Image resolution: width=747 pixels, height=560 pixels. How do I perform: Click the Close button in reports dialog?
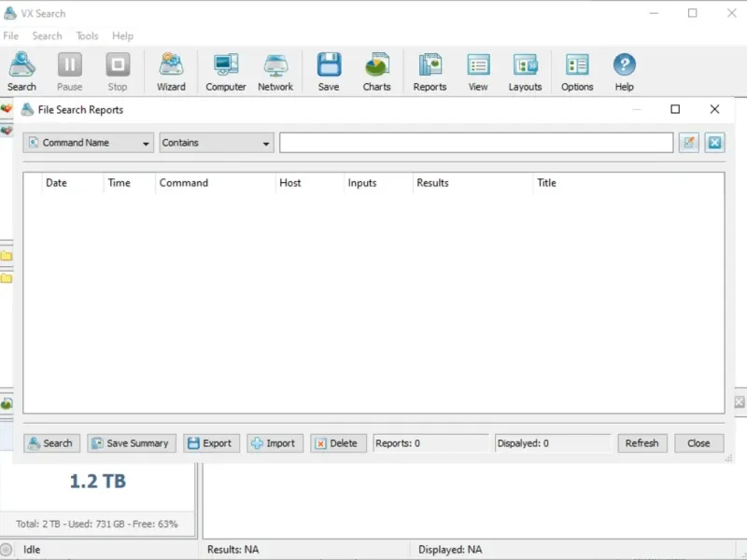point(698,443)
